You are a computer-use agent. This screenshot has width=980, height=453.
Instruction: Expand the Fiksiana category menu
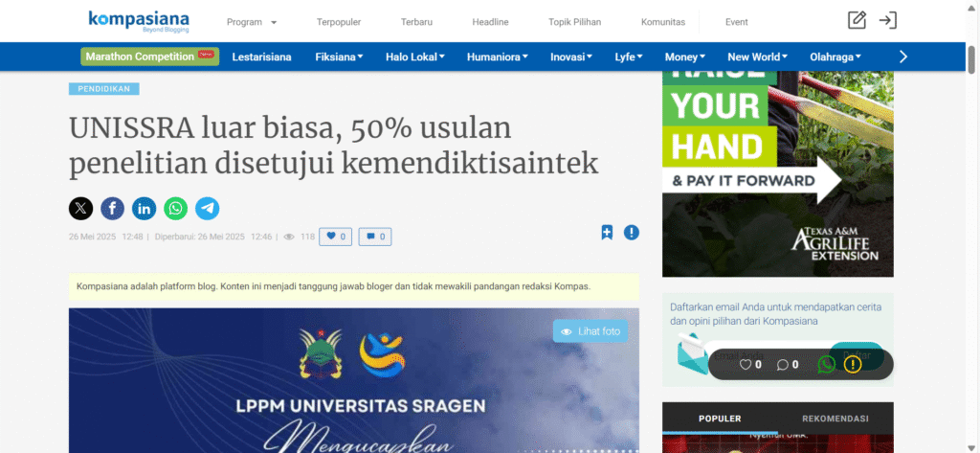tap(339, 57)
